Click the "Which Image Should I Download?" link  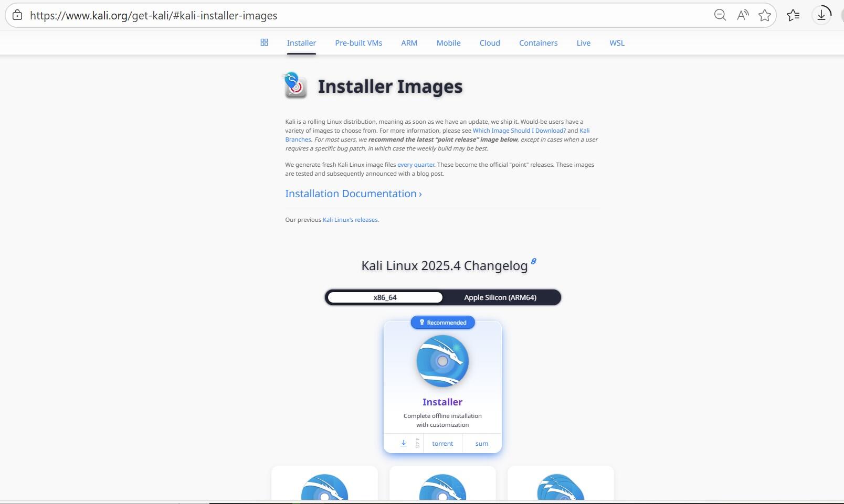519,130
